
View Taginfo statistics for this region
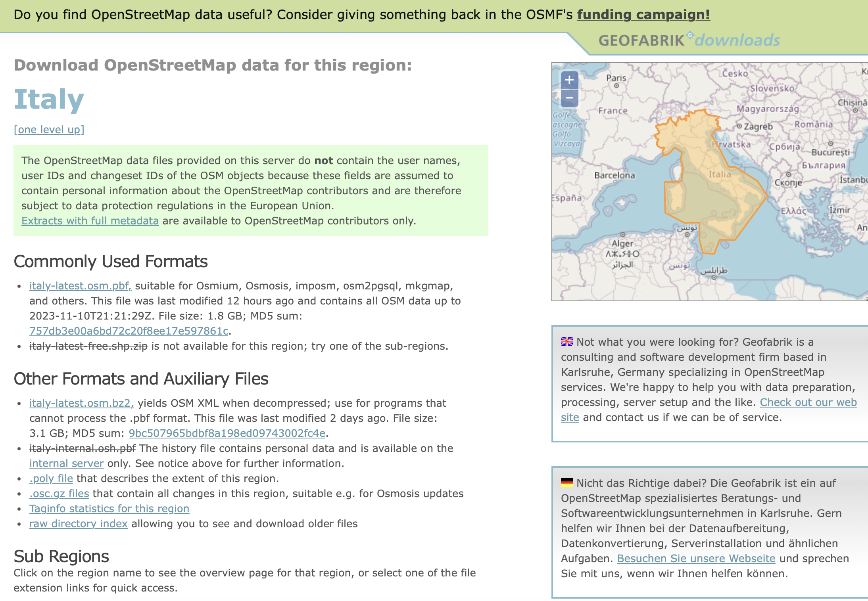[x=109, y=509]
